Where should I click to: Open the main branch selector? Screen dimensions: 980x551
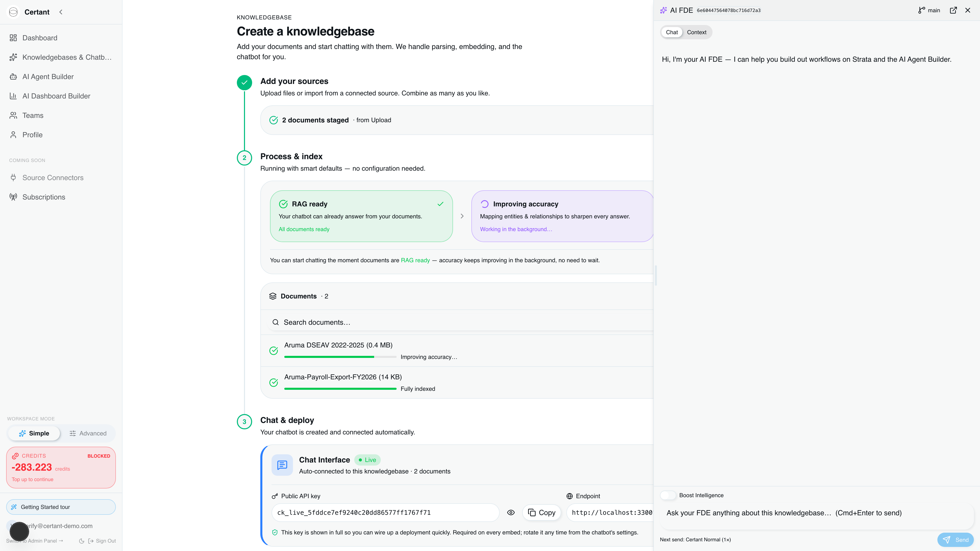click(x=929, y=10)
